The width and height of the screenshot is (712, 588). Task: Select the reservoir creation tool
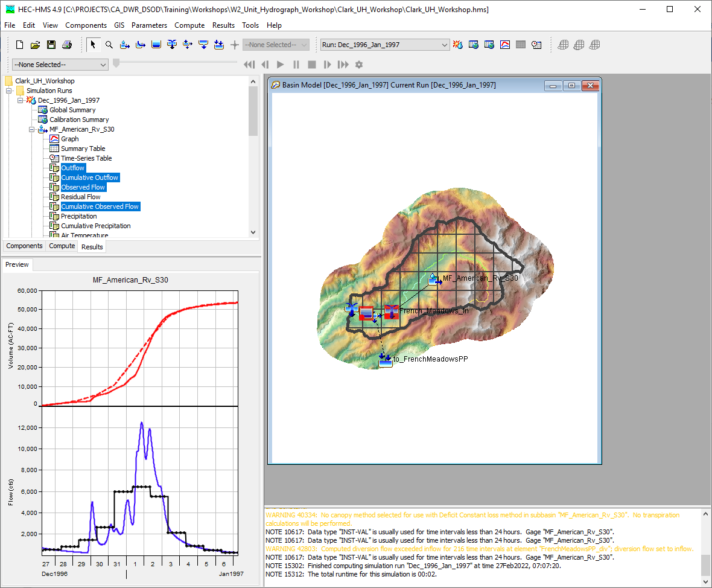tap(156, 44)
